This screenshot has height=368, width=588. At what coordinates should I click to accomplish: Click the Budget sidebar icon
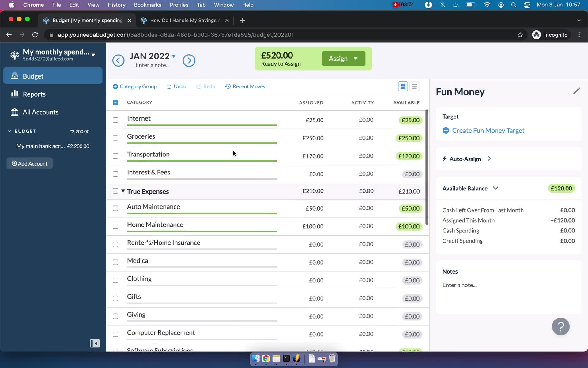pos(14,76)
